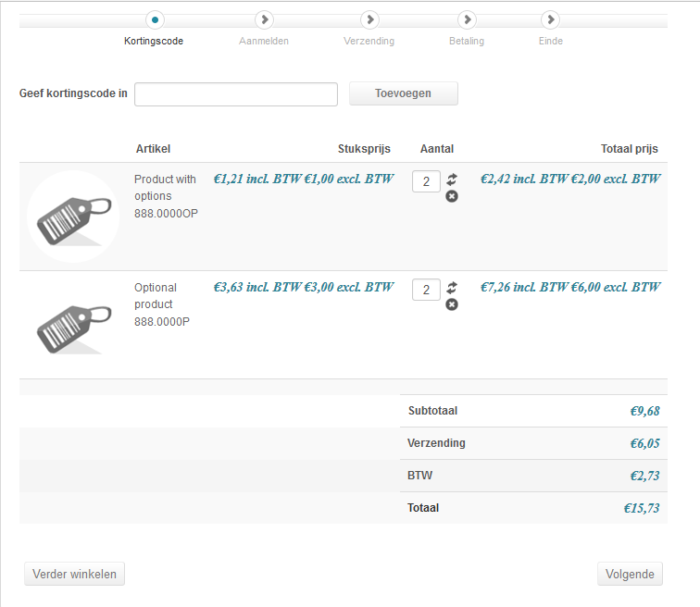Click refresh icon for Optional product row
Viewport: 700px width, 607px height.
pos(452,288)
